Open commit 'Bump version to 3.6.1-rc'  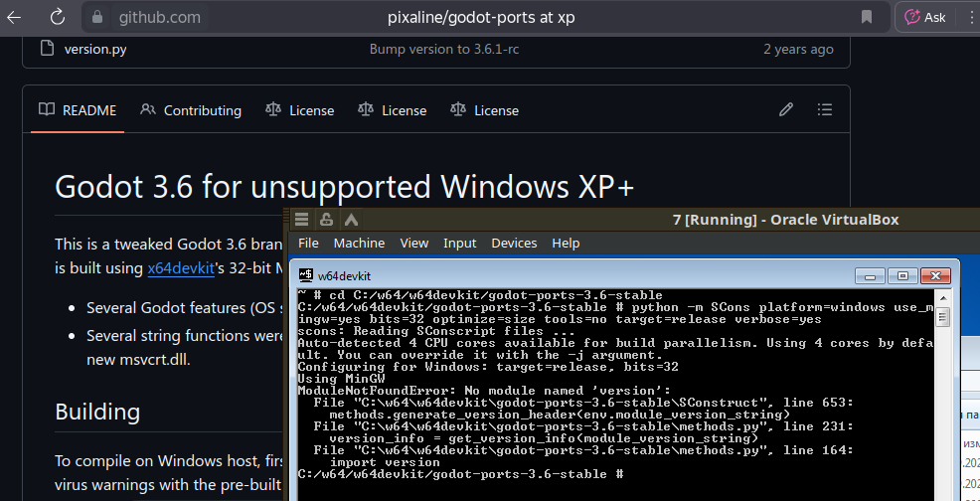pyautogui.click(x=443, y=49)
